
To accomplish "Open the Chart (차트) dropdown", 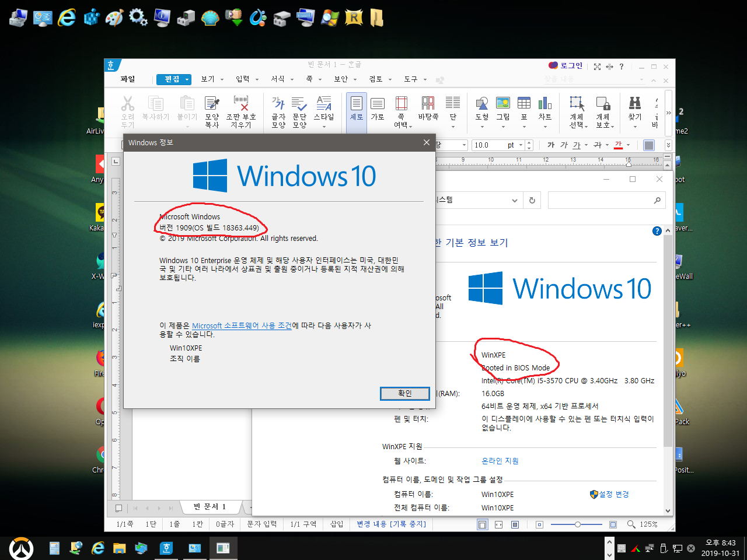I will (545, 127).
